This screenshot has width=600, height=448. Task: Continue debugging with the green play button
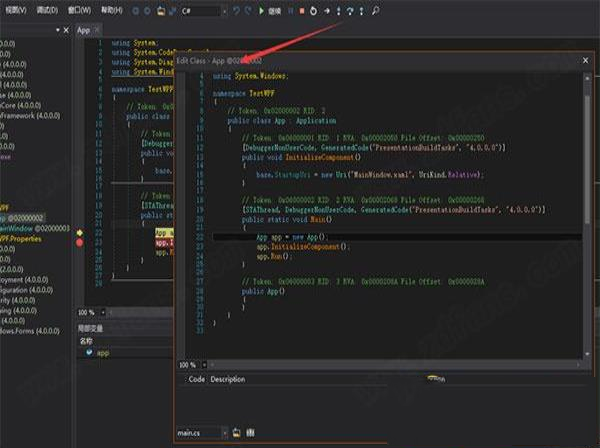coord(261,11)
